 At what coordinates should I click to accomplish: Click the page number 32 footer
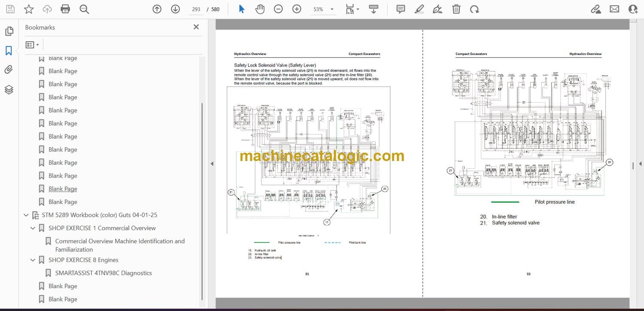pyautogui.click(x=529, y=274)
